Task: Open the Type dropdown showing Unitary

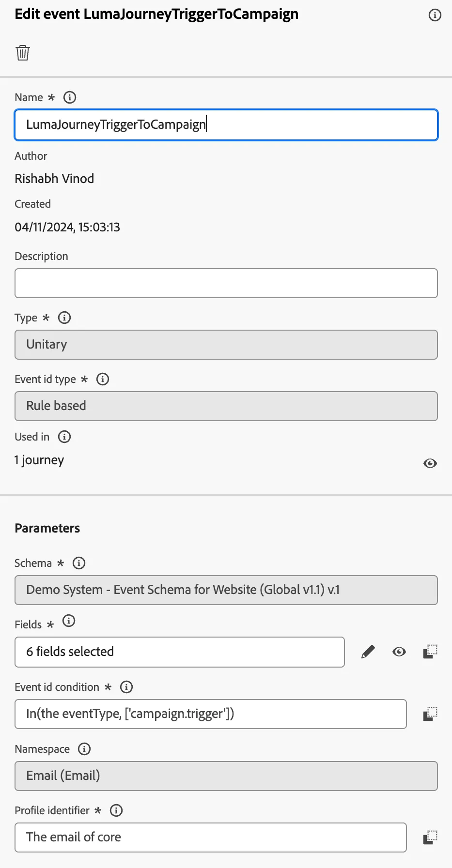Action: (x=226, y=345)
